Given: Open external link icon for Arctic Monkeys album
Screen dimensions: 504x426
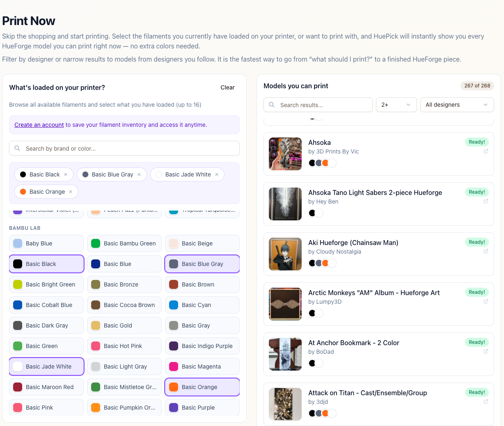Looking at the screenshot, I should point(486,302).
